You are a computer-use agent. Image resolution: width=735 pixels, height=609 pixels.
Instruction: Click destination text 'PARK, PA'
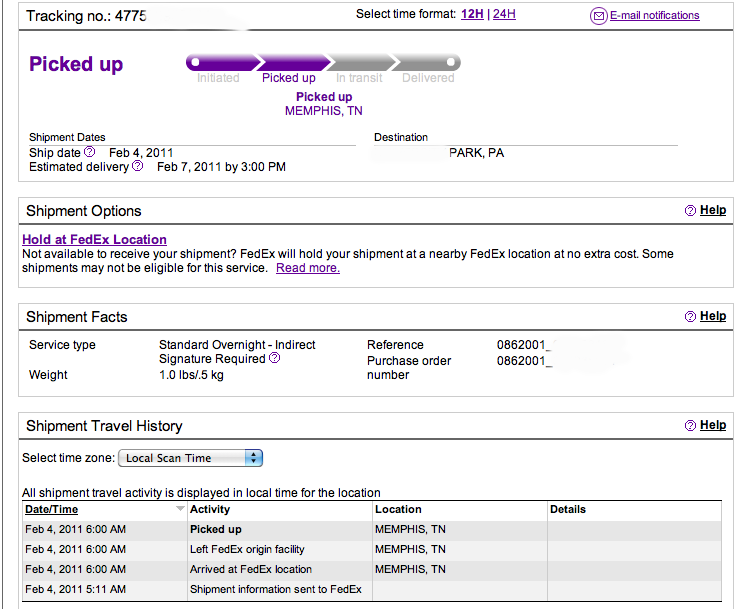tap(476, 153)
